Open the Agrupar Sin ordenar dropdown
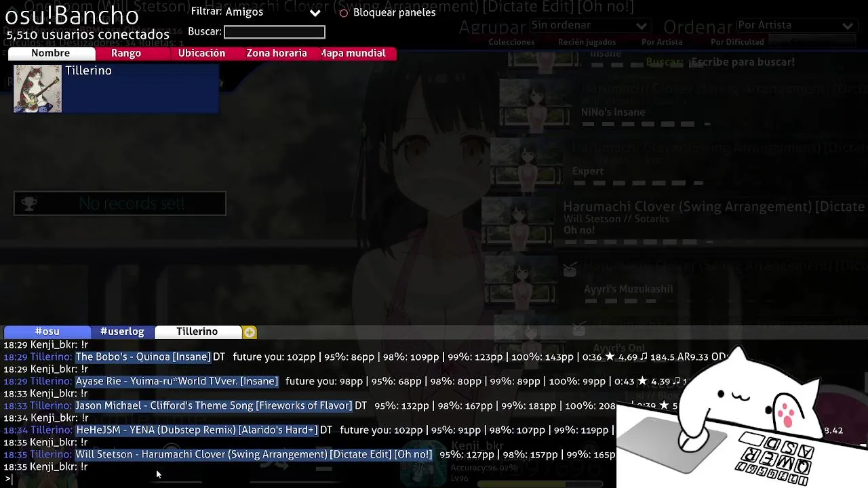This screenshot has width=868, height=488. (x=589, y=25)
